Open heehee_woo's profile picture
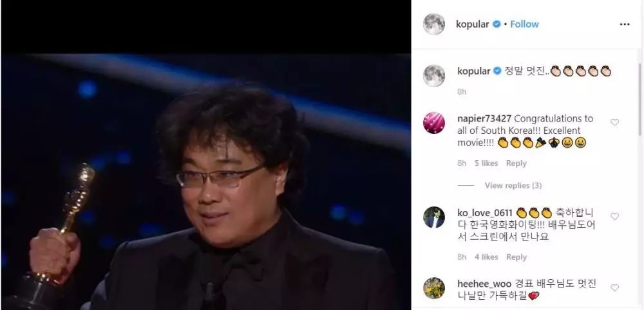Screen dimensions: 644x310 (x=434, y=288)
